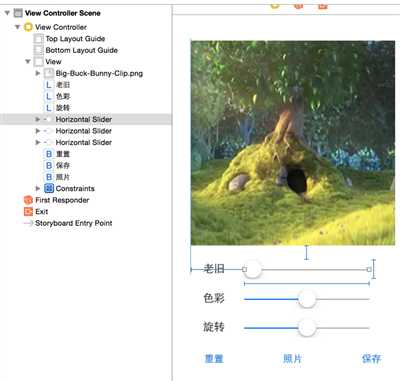The height and width of the screenshot is (381, 400).
Task: Click the 色彩 slider thumb on canvas
Action: coord(307,299)
